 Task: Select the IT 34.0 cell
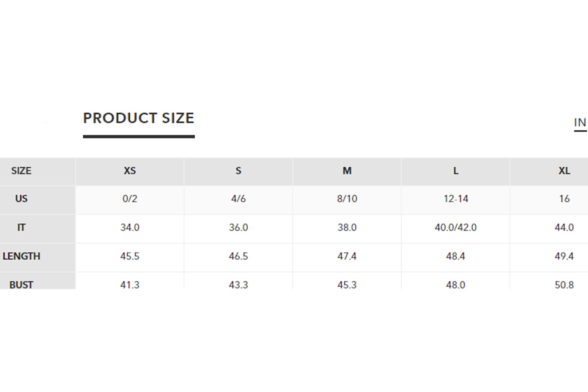pos(130,228)
